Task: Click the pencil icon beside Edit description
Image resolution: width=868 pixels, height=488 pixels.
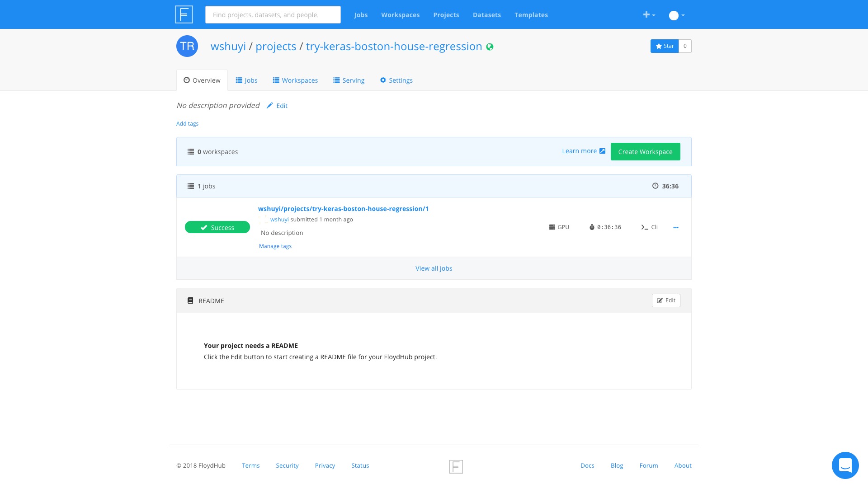Action: click(x=270, y=106)
